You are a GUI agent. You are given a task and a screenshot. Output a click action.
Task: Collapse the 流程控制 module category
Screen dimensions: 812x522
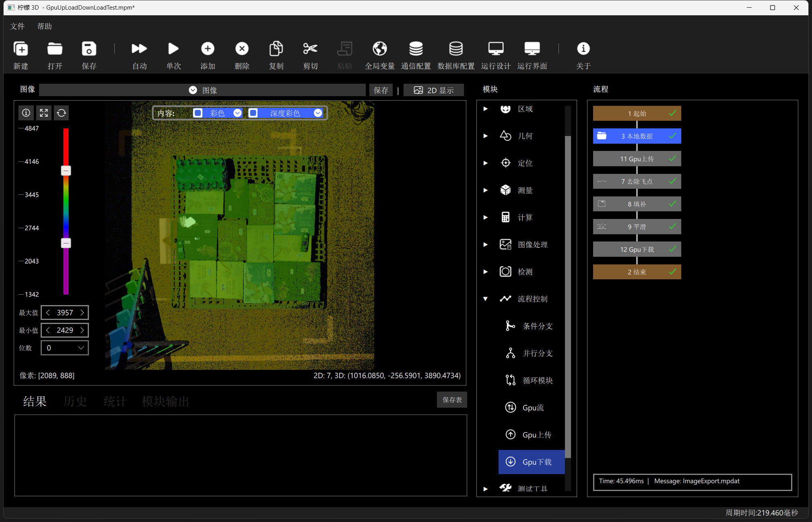(486, 299)
